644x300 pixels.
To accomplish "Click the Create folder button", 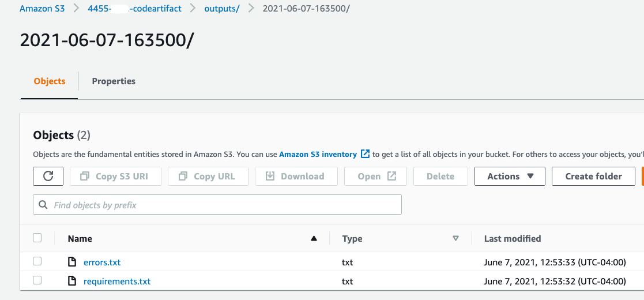I will tap(593, 177).
